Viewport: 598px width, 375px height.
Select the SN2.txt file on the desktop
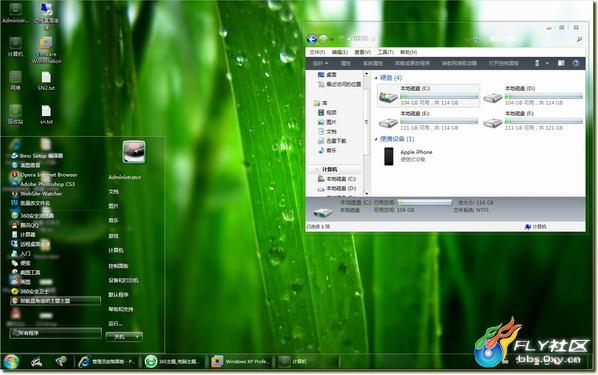click(46, 81)
